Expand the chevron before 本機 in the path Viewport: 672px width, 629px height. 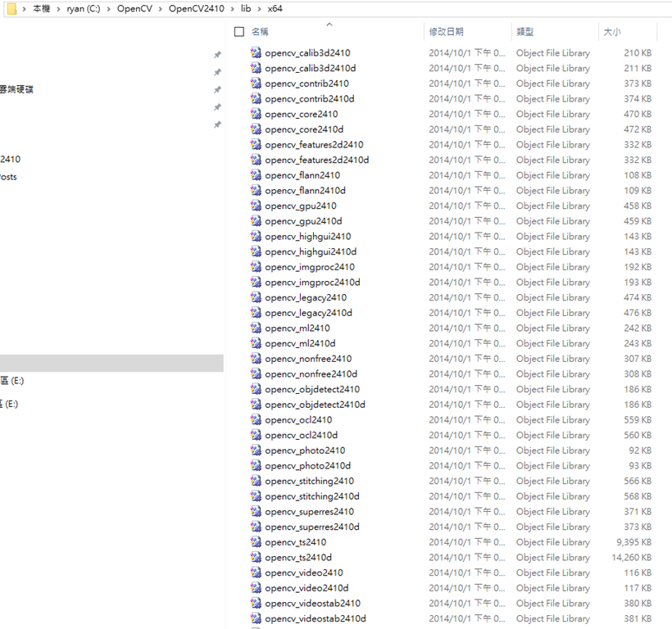tap(25, 9)
